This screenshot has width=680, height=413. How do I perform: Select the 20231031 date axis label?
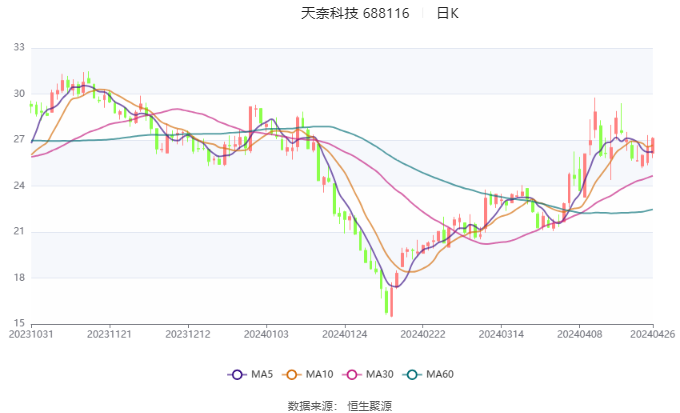(31, 334)
